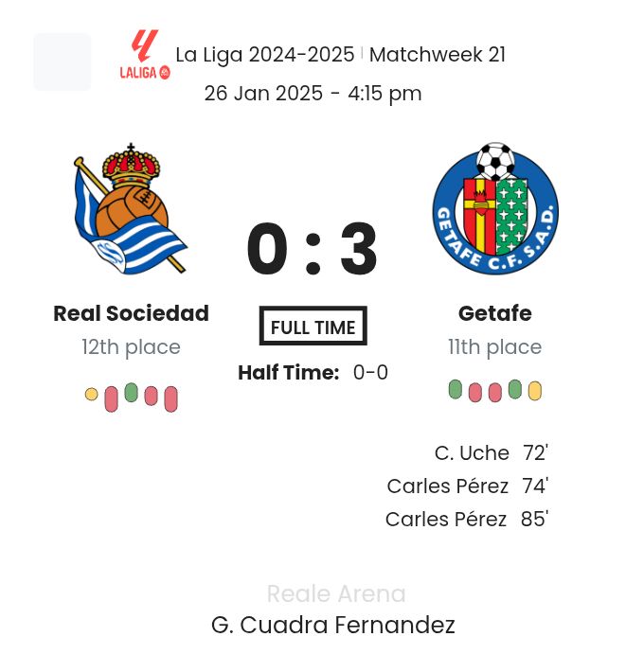Click the blank placeholder box beside LaLiga logo

[63, 62]
